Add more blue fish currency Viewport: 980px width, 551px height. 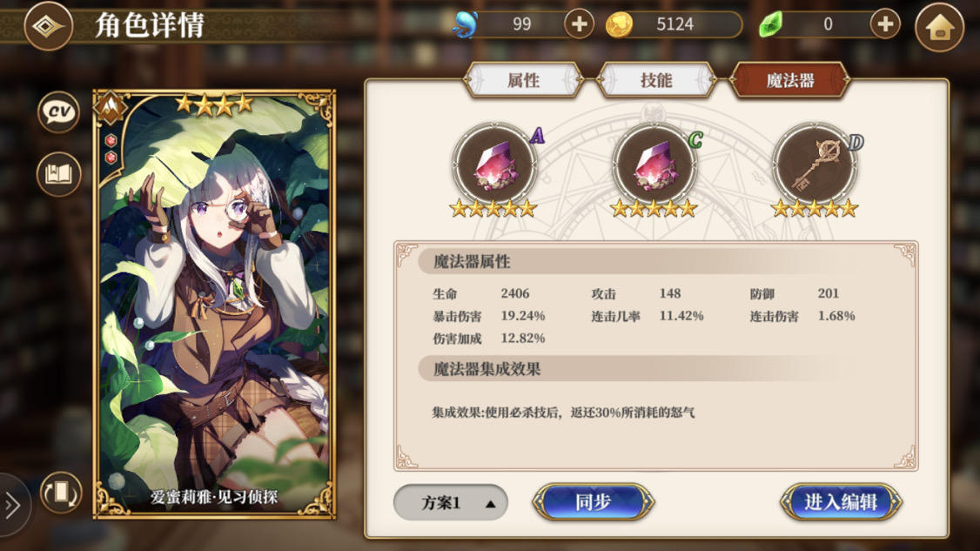579,24
